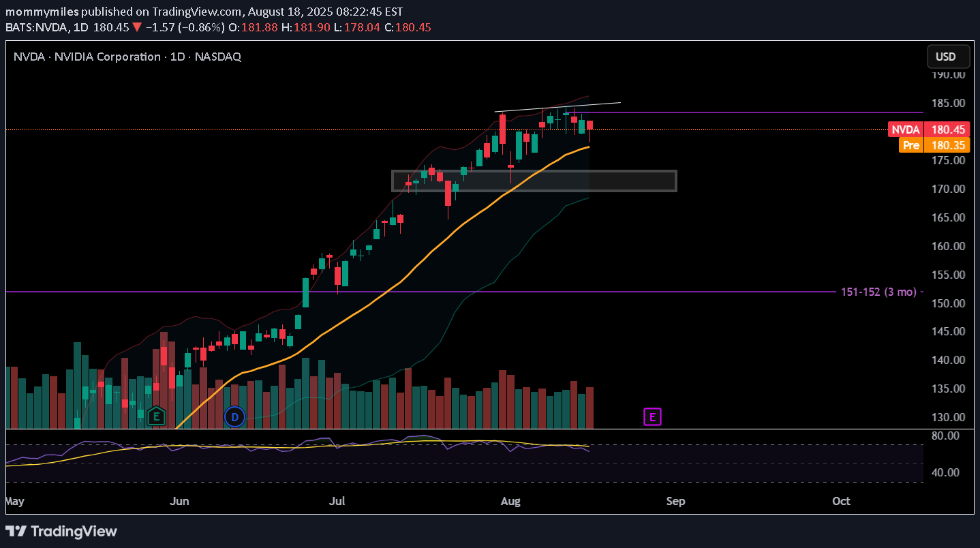Click the 140.00 price axis label
The width and height of the screenshot is (980, 548).
click(949, 361)
